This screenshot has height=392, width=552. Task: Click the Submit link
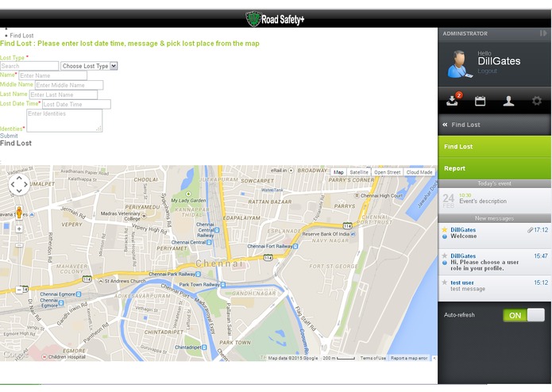(9, 136)
